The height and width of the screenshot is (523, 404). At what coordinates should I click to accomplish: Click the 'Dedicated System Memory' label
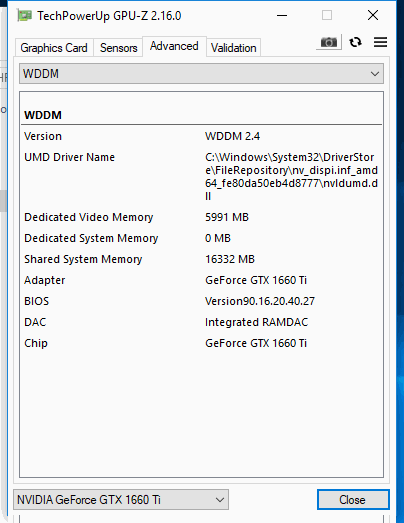tap(91, 238)
